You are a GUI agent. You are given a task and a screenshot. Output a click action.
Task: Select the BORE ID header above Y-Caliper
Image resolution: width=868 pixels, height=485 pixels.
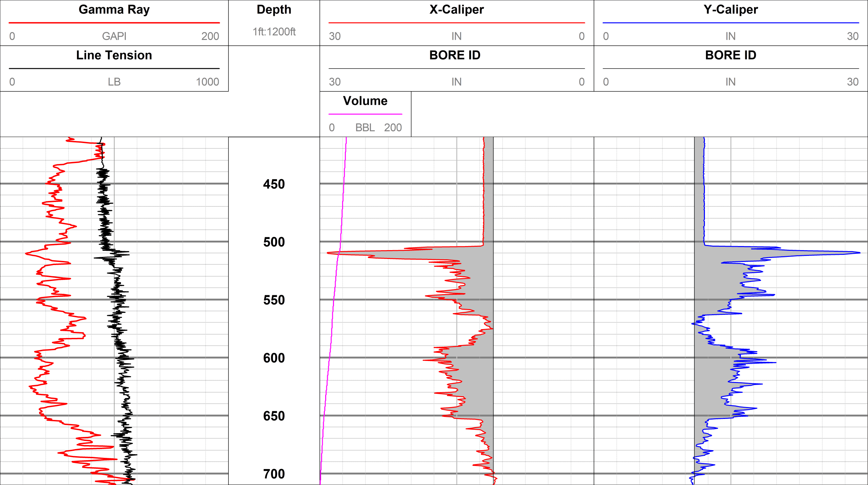730,55
